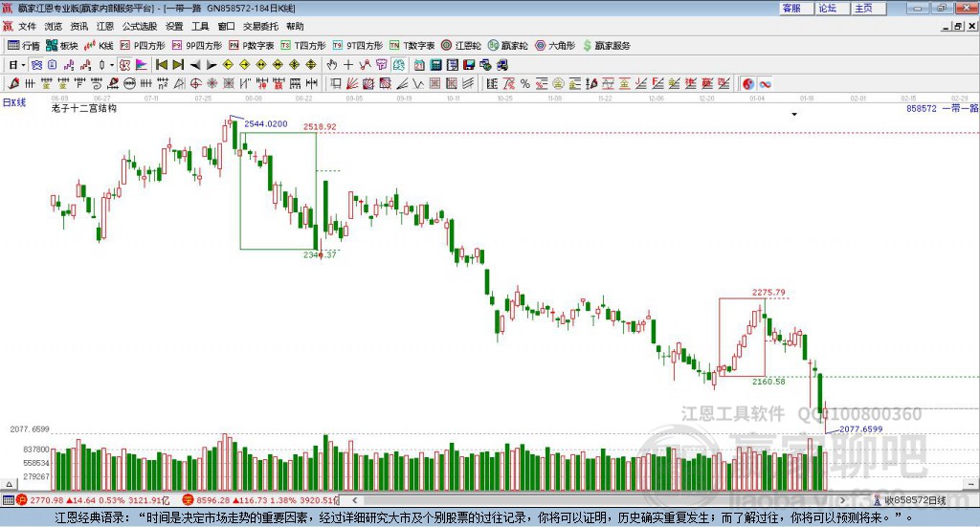Open the P四方形 square tool
The image size is (980, 527).
142,46
